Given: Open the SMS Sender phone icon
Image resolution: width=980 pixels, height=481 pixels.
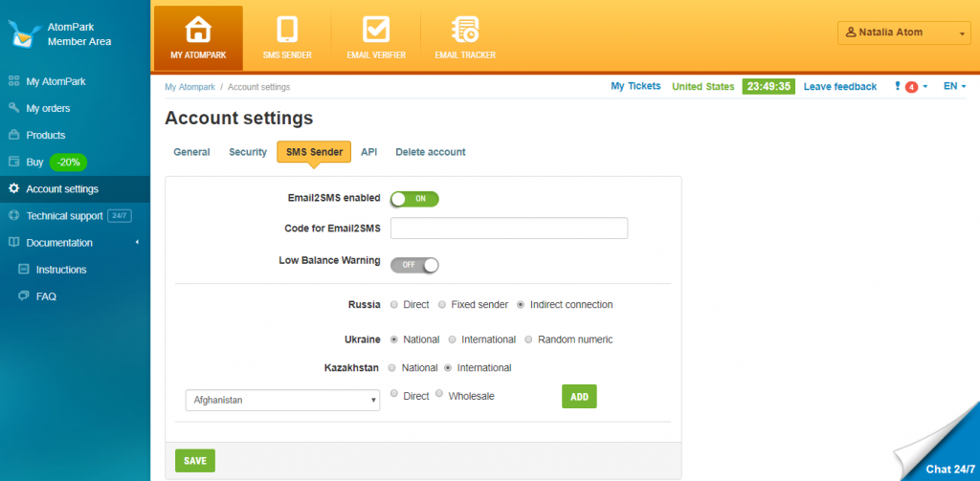Looking at the screenshot, I should tap(287, 30).
